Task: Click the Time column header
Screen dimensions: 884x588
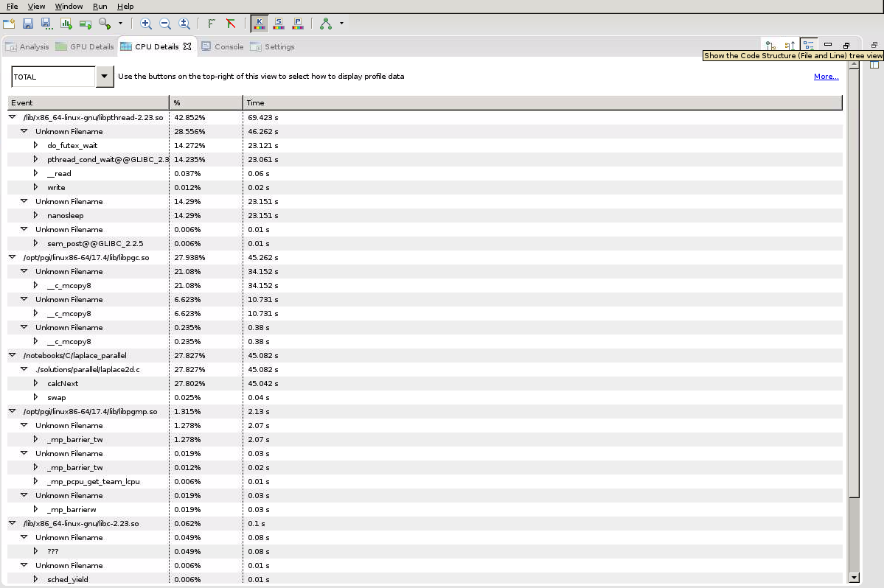Action: 256,102
